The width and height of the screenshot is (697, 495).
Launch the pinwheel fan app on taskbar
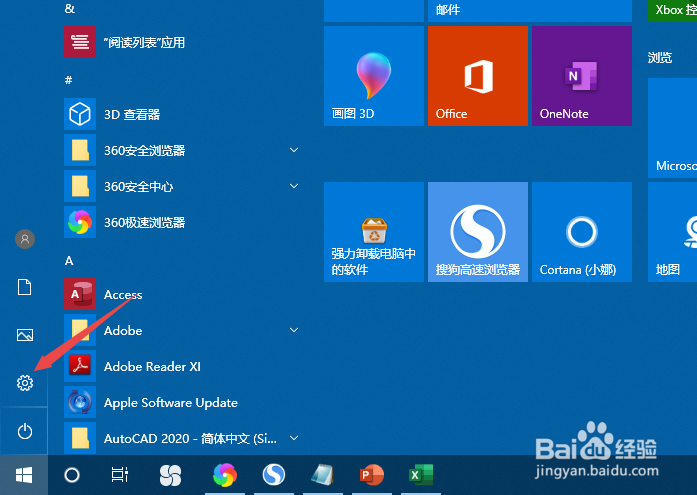click(x=170, y=475)
